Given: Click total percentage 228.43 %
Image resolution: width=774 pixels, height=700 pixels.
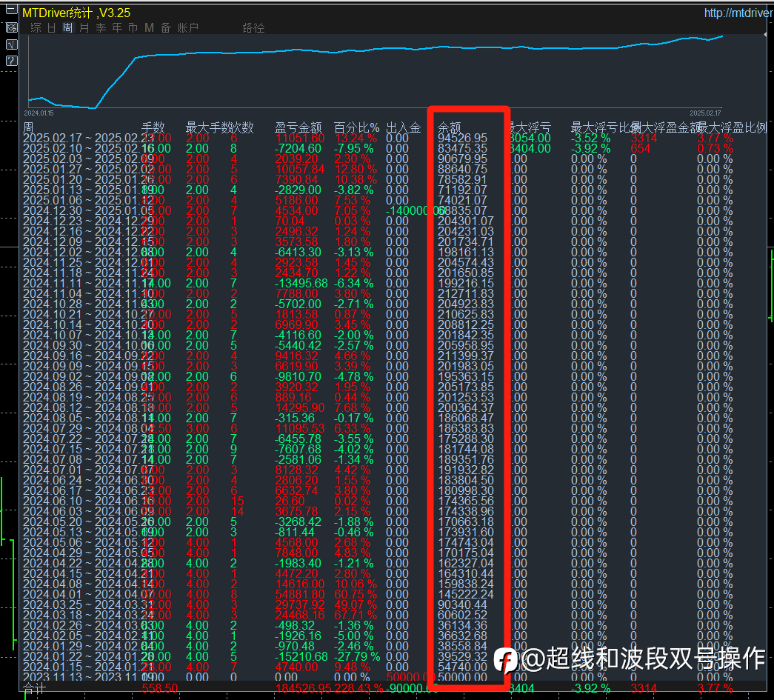Looking at the screenshot, I should tap(359, 689).
